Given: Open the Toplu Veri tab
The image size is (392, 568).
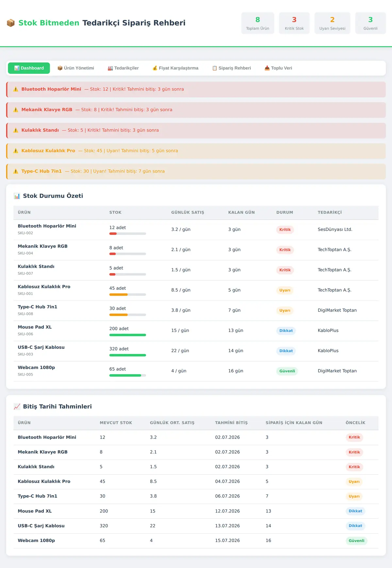Looking at the screenshot, I should 278,68.
